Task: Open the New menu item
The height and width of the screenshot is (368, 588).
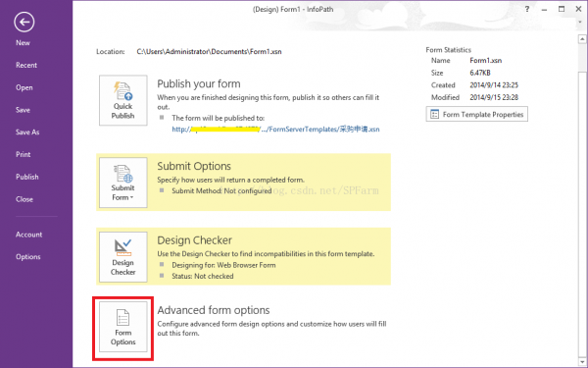Action: pyautogui.click(x=23, y=43)
